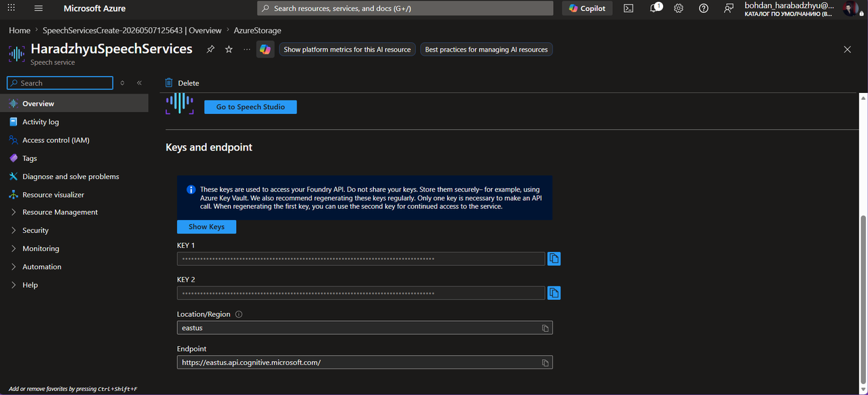Select Overview in sidebar

[74, 103]
